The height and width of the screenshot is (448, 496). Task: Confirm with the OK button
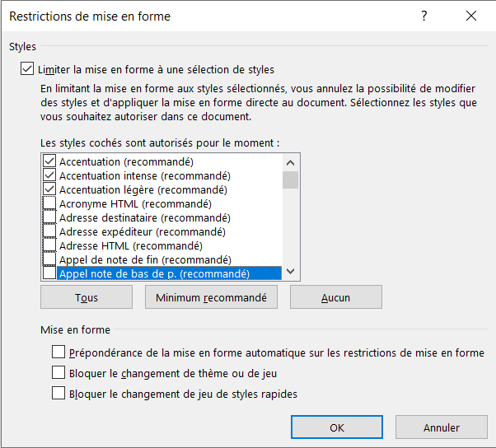[x=337, y=427]
